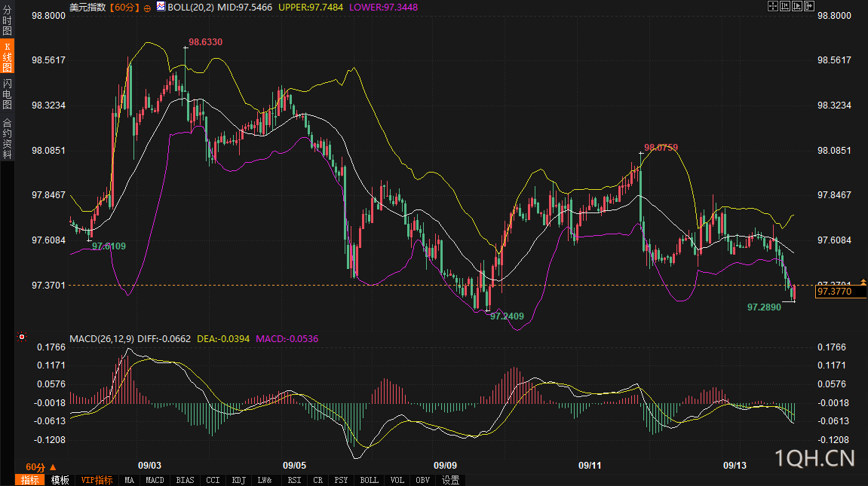
Task: Expand the 60分 period selector
Action: 41,466
